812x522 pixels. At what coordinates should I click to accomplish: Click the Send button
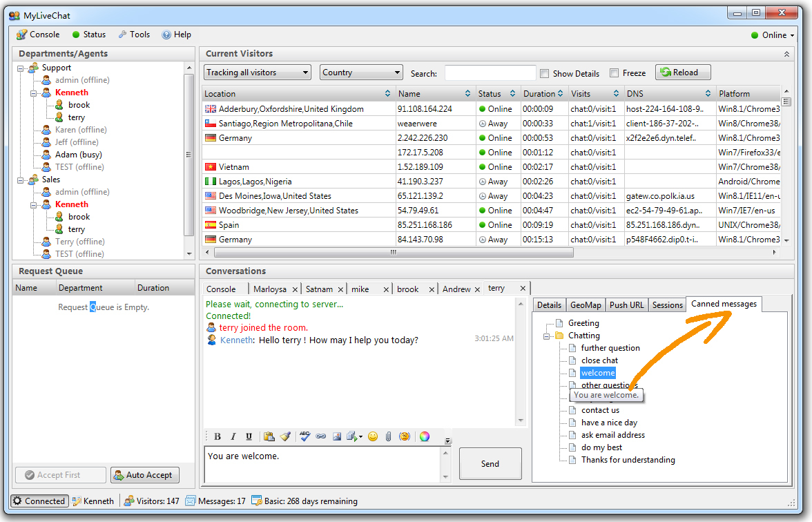click(x=490, y=464)
